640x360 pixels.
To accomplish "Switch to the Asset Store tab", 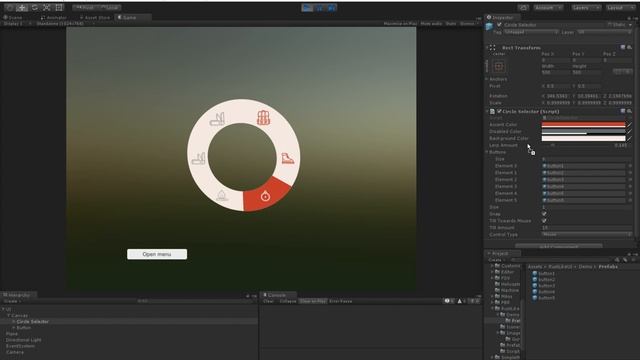I will coord(95,18).
